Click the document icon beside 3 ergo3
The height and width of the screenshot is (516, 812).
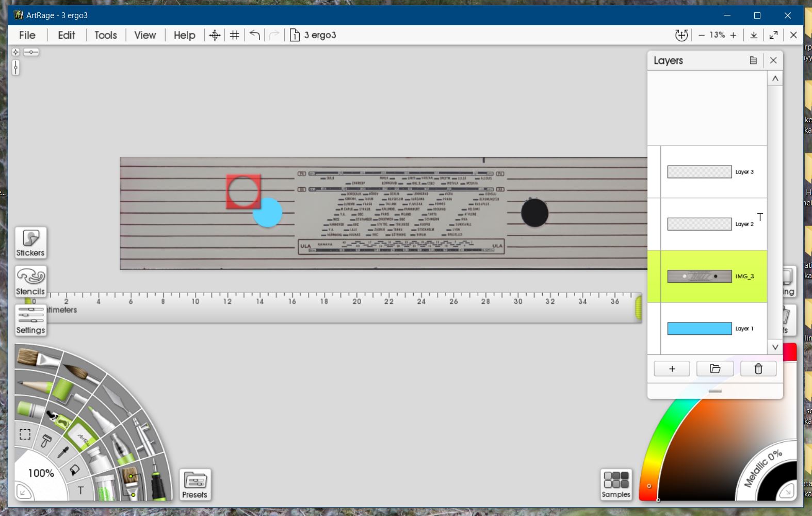coord(295,35)
